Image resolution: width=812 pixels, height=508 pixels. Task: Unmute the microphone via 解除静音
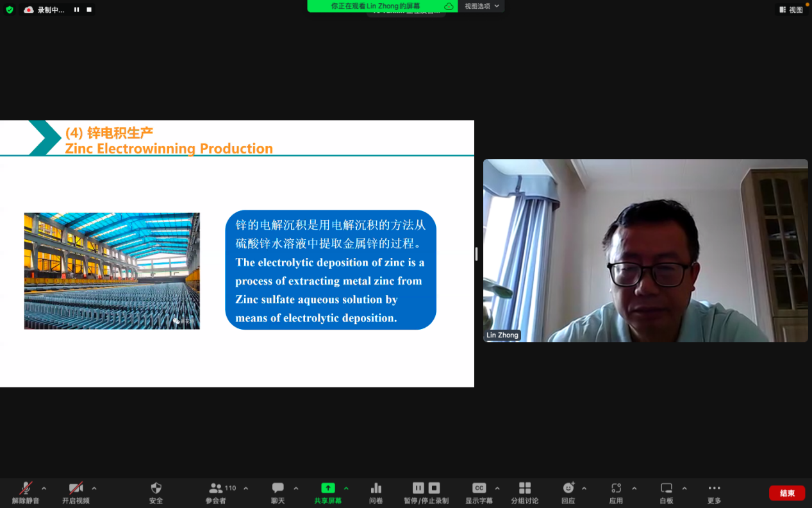coord(26,493)
